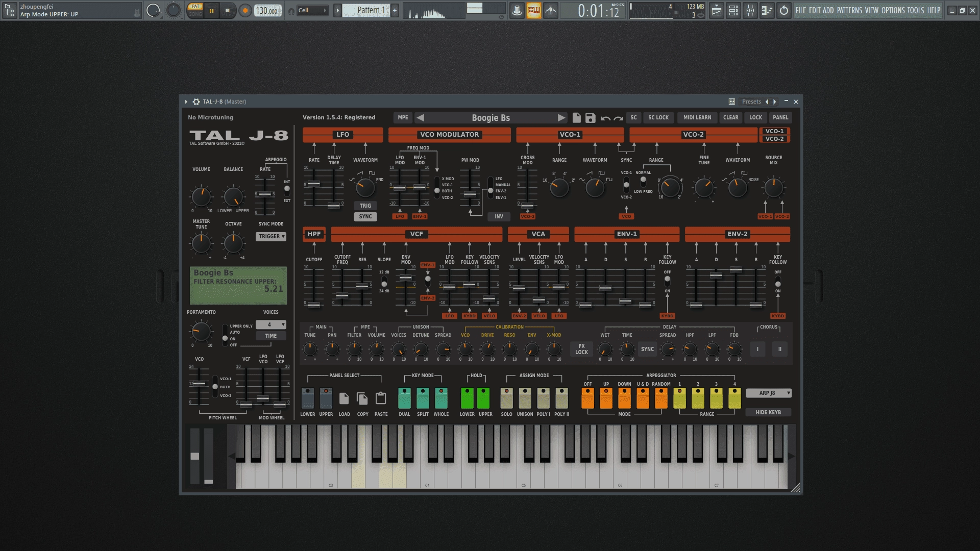Click the record button in transport

coord(246,10)
